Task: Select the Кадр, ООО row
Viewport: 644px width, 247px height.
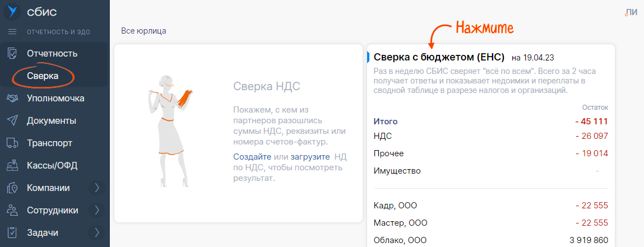Action: tap(491, 206)
